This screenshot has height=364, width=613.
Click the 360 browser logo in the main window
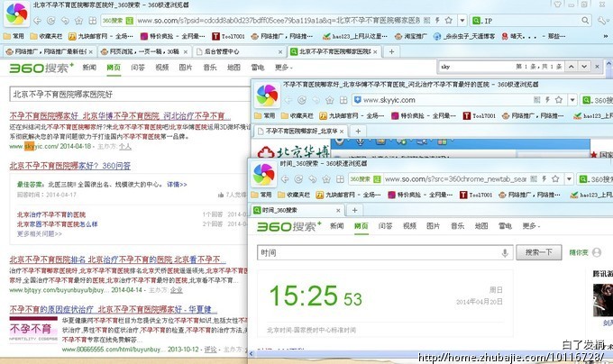point(17,14)
